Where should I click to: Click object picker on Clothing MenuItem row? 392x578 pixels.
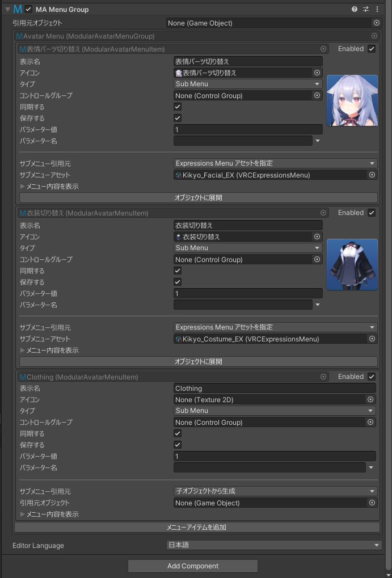pyautogui.click(x=323, y=377)
